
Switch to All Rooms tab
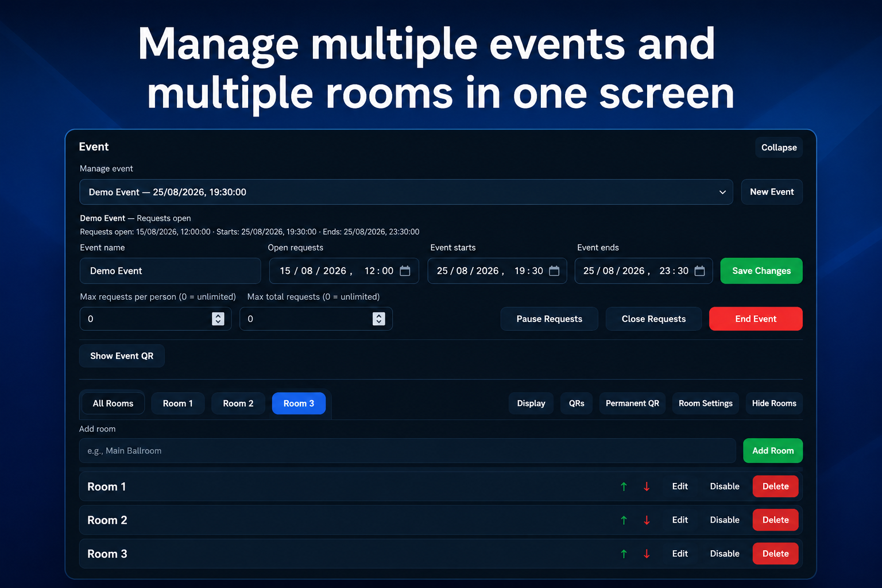pyautogui.click(x=113, y=404)
